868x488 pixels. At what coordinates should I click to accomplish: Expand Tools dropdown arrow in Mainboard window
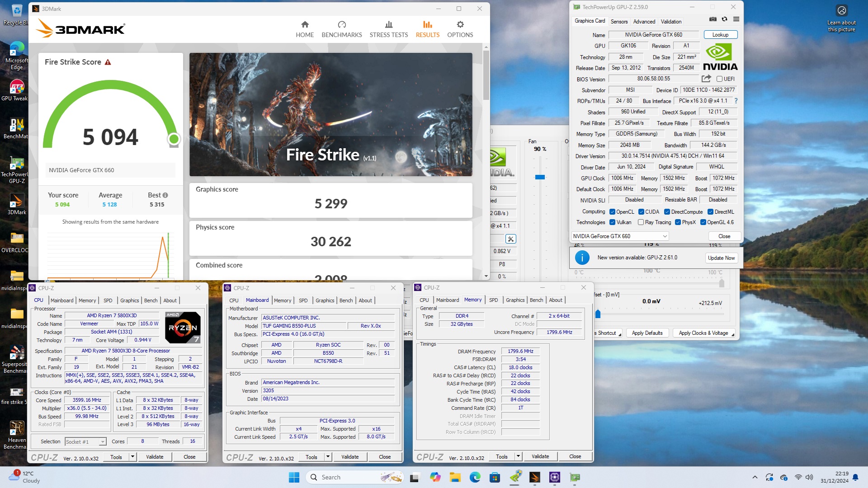point(328,457)
